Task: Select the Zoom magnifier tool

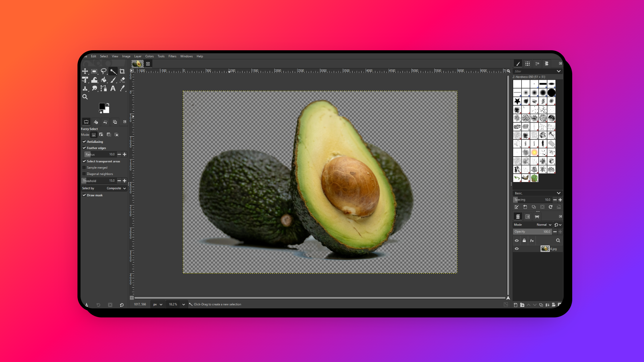Action: click(x=85, y=97)
